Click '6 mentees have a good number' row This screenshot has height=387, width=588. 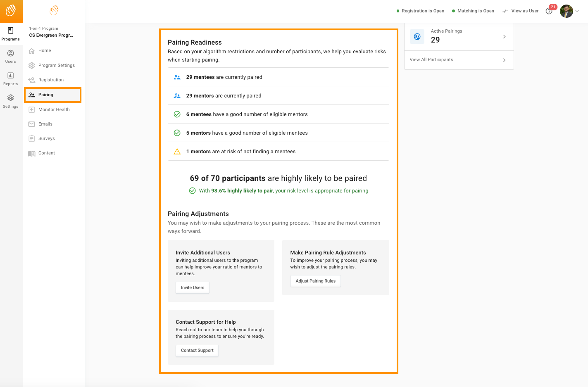(x=279, y=114)
